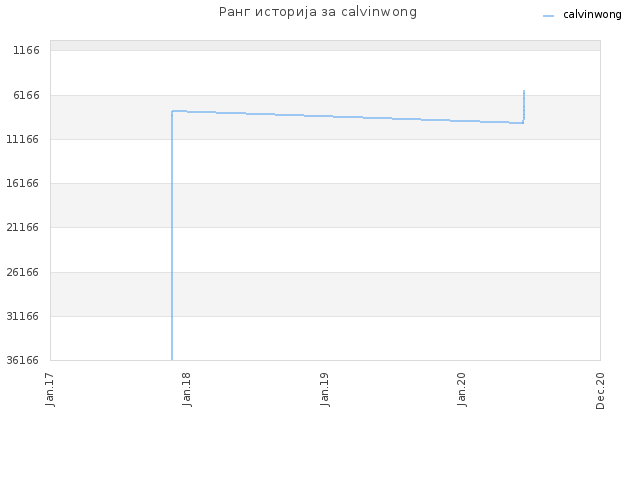The height and width of the screenshot is (480, 640).
Task: Click the blue legend line swatch
Action: (x=548, y=16)
